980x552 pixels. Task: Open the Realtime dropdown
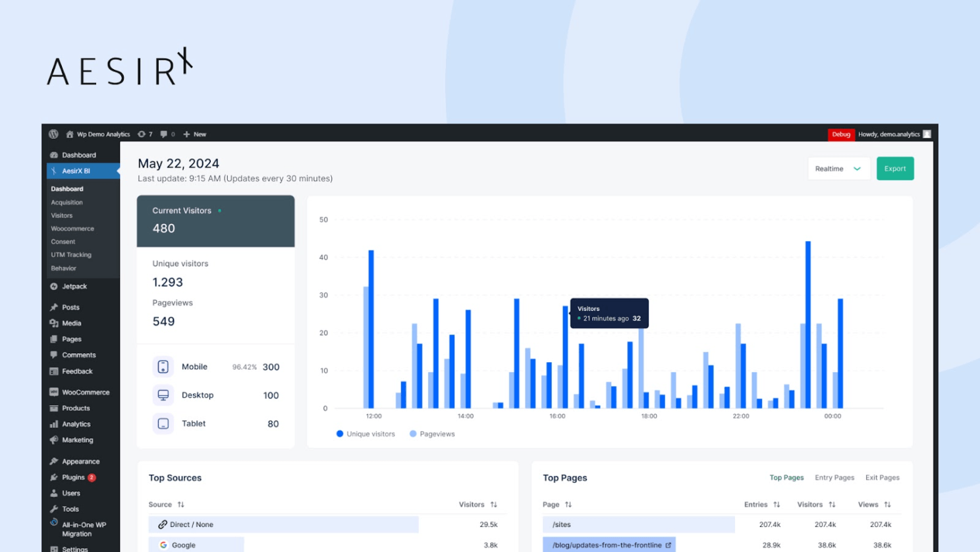838,168
